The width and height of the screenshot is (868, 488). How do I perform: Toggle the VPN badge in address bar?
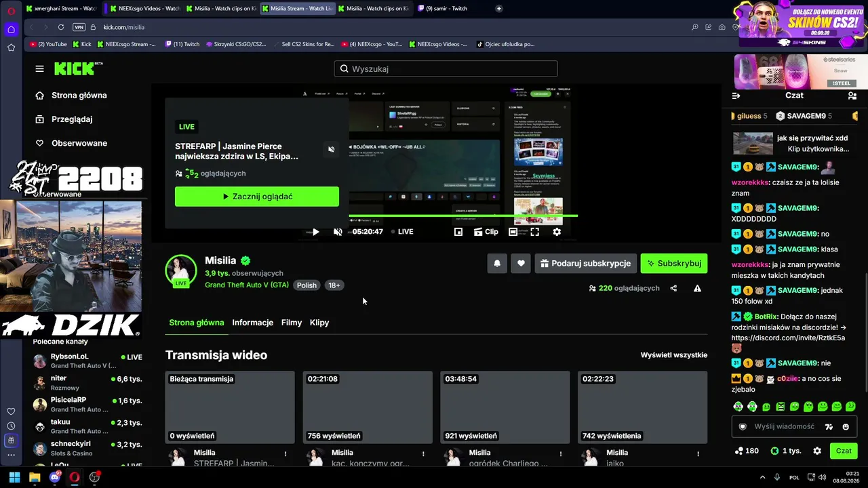pyautogui.click(x=79, y=27)
